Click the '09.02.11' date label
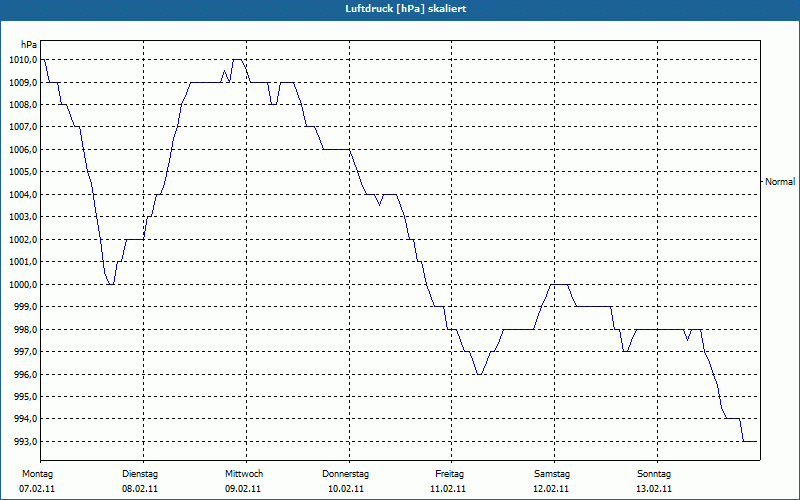 (x=243, y=489)
